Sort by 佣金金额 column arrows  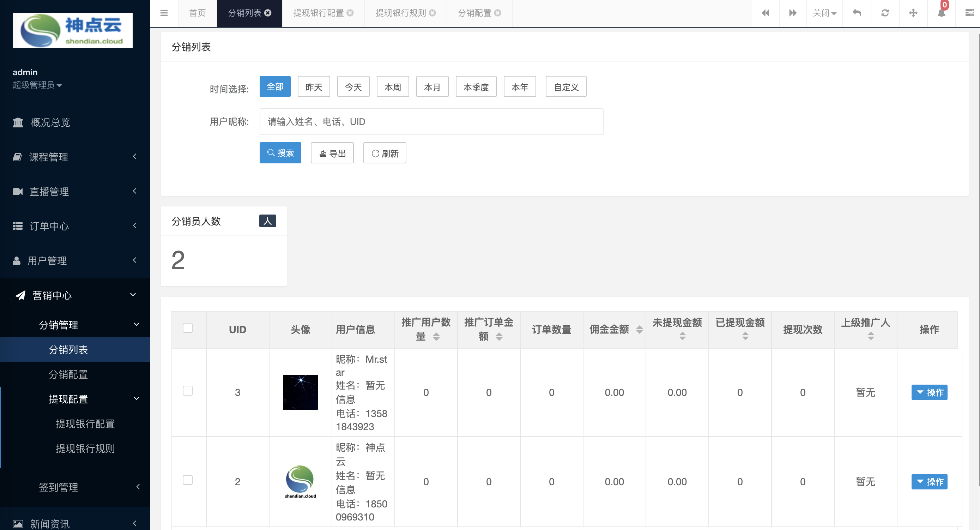pos(640,330)
